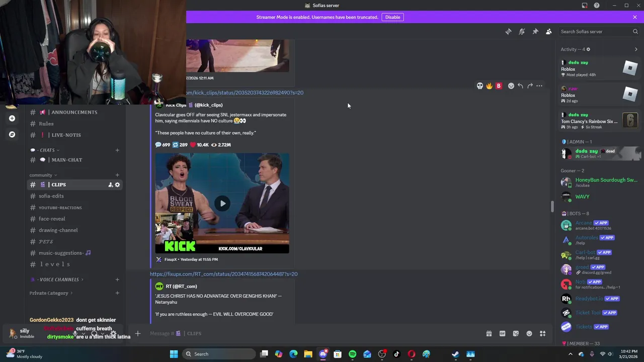Open the gift Nitro icon
This screenshot has width=644, height=362.
[x=489, y=333]
